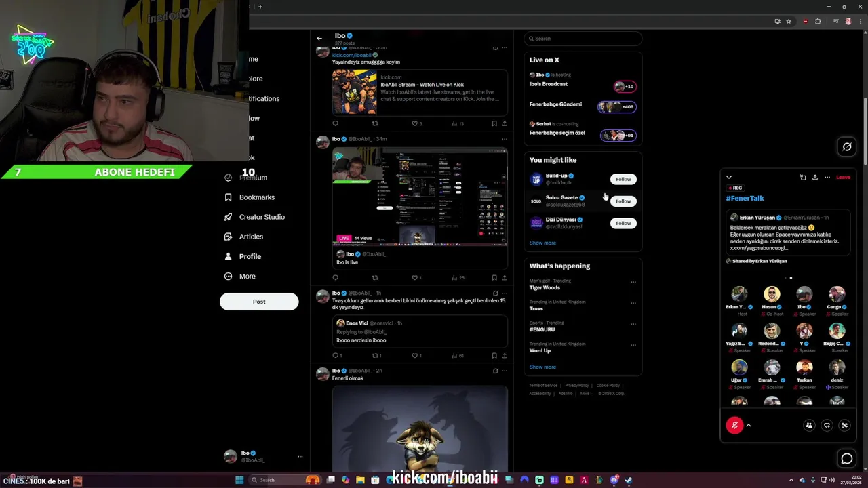
Task: Click the Post button
Action: tap(259, 302)
